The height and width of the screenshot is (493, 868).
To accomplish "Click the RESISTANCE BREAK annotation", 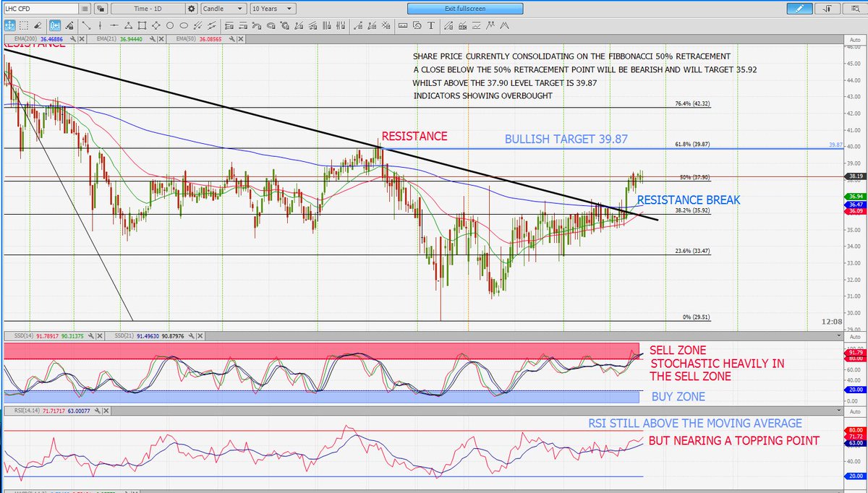I will tap(689, 200).
